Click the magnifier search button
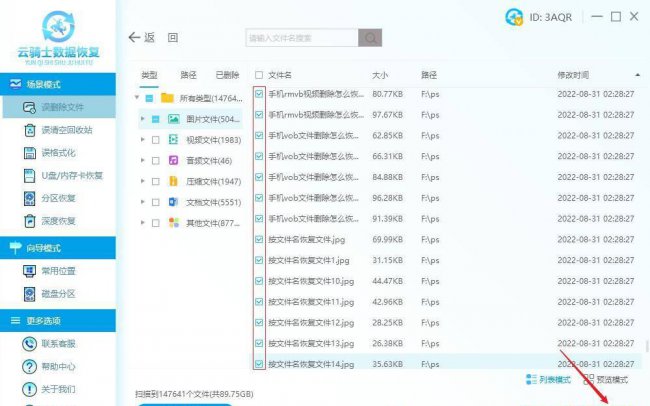 tap(370, 38)
